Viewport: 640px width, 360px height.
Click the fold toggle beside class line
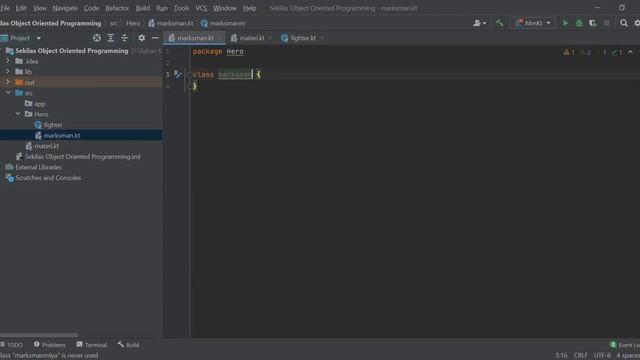[189, 75]
